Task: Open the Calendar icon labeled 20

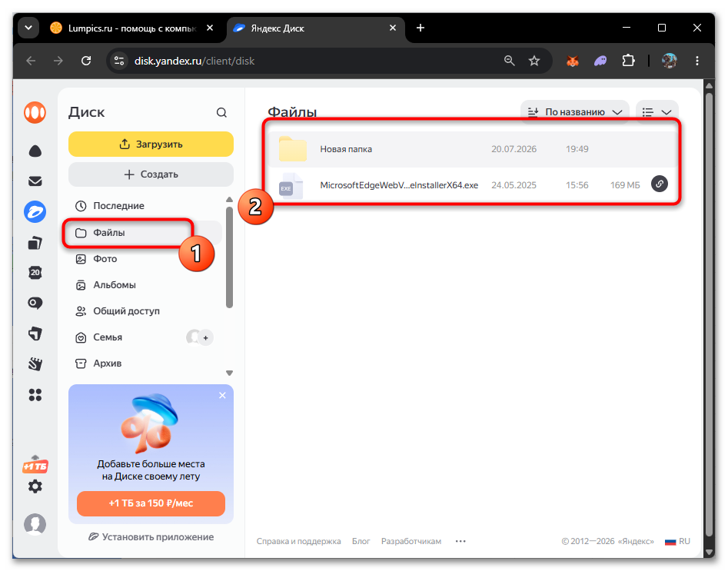Action: coord(35,273)
